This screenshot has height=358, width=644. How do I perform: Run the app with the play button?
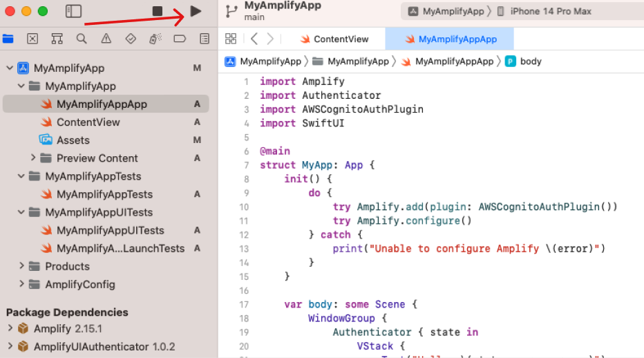click(196, 11)
